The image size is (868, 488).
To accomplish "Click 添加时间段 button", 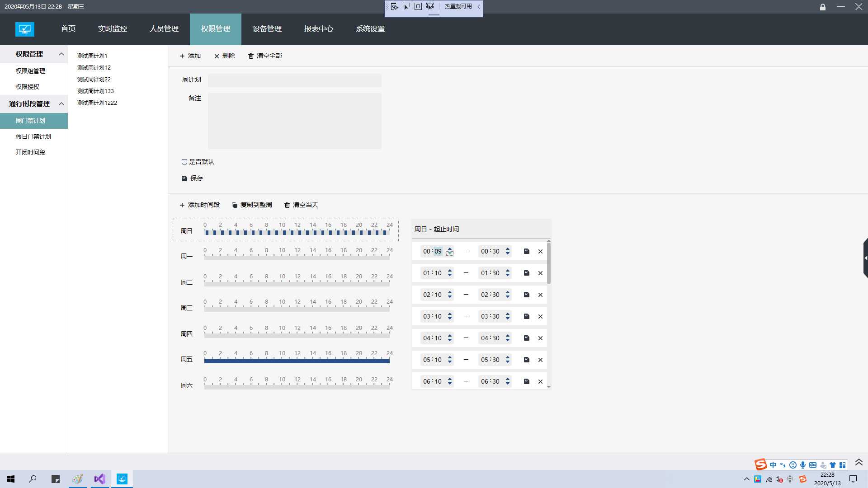I will pos(199,205).
